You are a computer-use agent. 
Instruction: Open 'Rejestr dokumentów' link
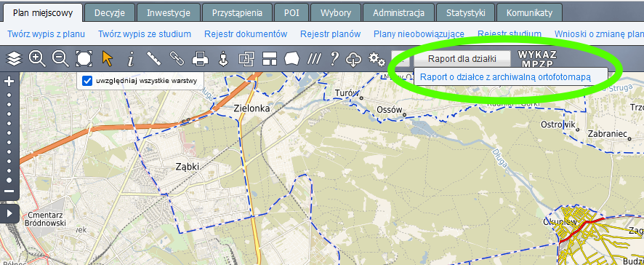[x=246, y=33]
